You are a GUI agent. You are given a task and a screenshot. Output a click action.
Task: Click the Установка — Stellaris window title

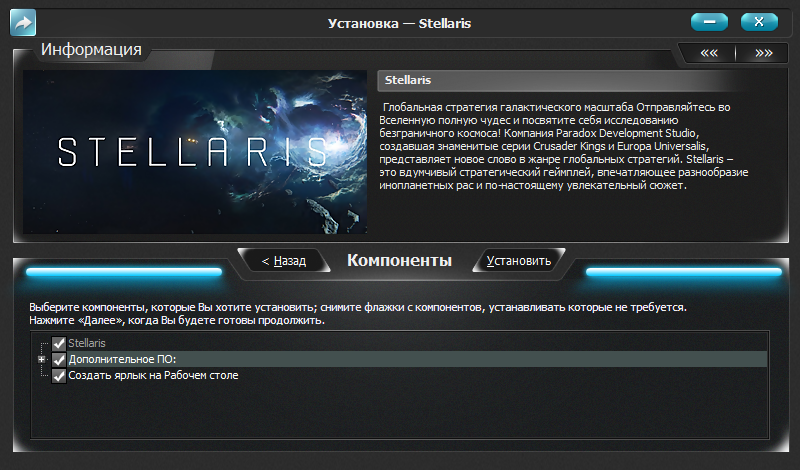pyautogui.click(x=399, y=23)
